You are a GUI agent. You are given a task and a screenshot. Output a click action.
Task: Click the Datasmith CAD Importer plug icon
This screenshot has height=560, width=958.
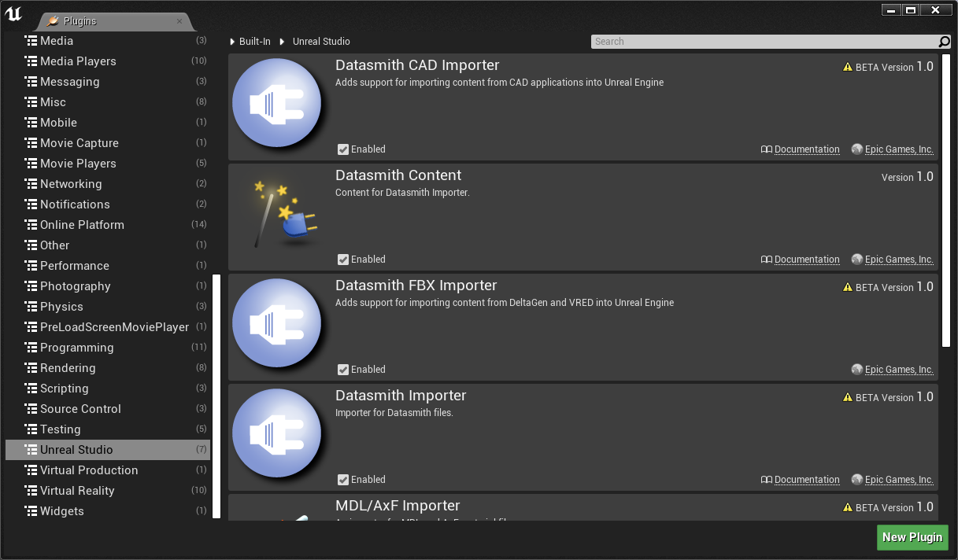(277, 103)
